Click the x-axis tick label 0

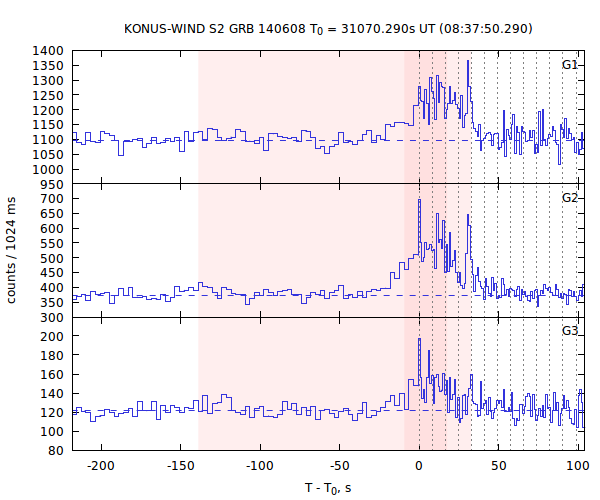point(419,466)
